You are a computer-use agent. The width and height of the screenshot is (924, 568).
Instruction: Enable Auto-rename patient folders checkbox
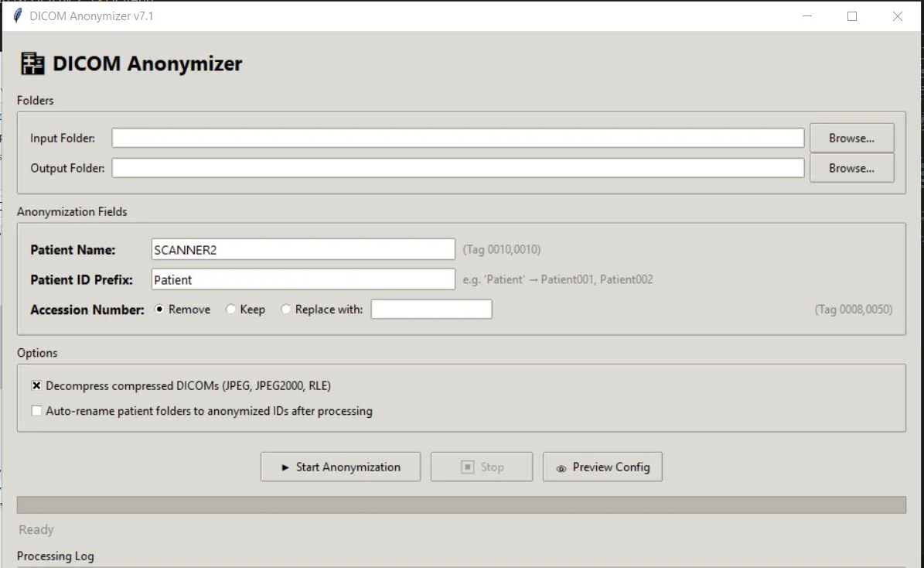(x=36, y=410)
